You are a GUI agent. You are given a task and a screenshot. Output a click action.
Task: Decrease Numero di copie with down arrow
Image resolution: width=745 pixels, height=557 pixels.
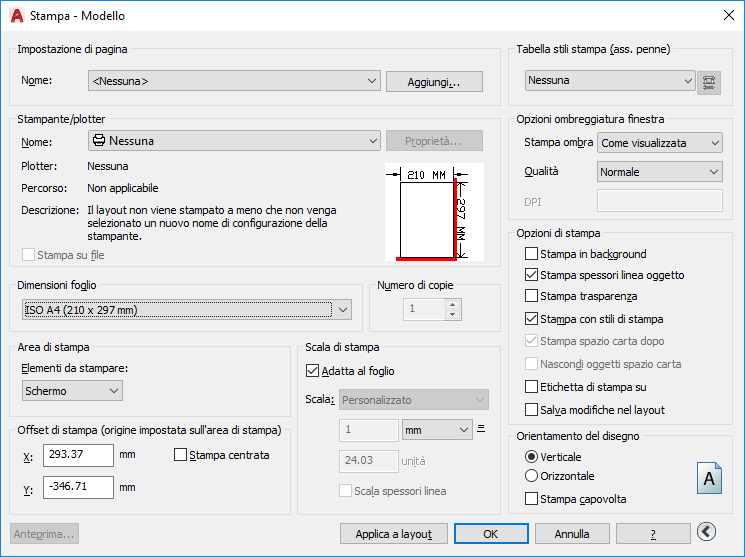point(453,315)
